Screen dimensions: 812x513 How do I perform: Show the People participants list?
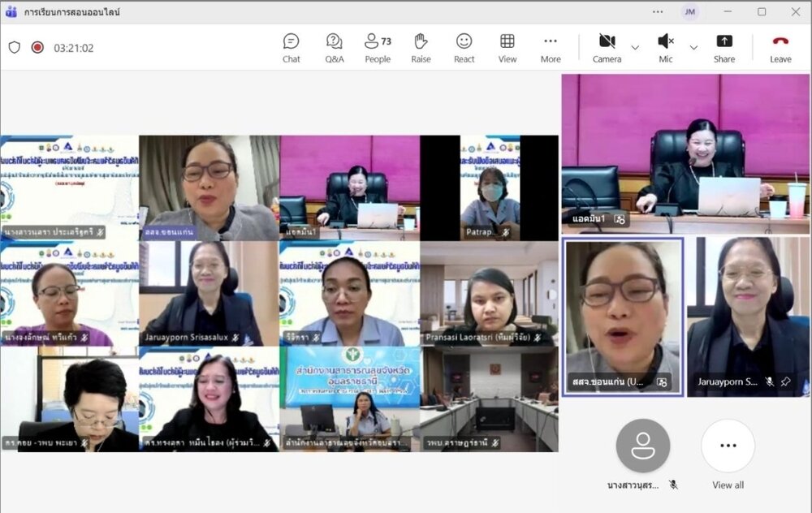pyautogui.click(x=377, y=47)
